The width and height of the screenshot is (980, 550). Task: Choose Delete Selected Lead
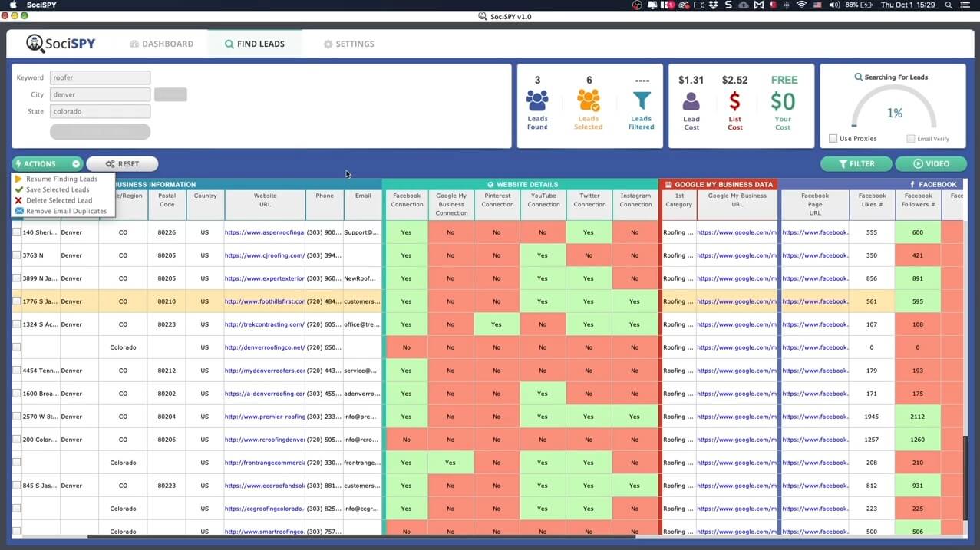(59, 200)
